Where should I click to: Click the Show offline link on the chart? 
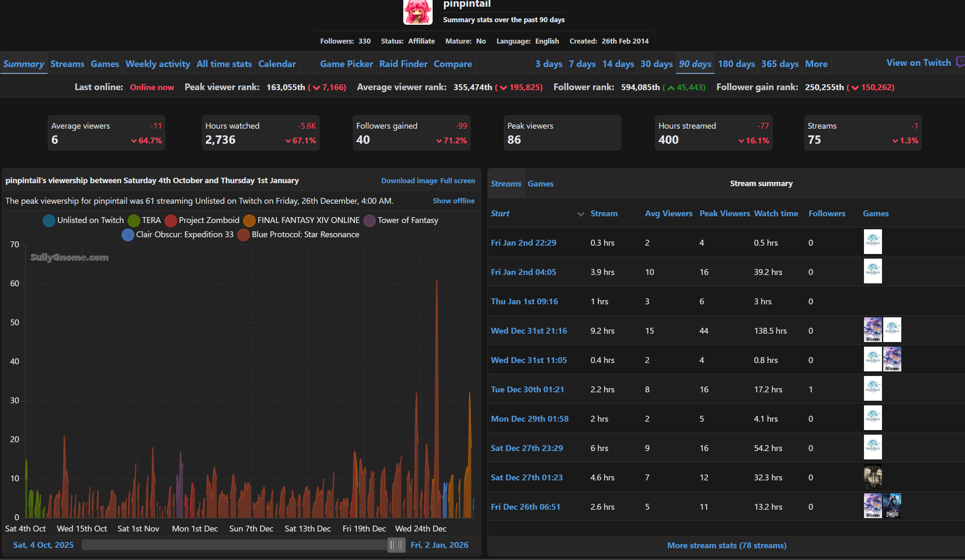click(454, 201)
